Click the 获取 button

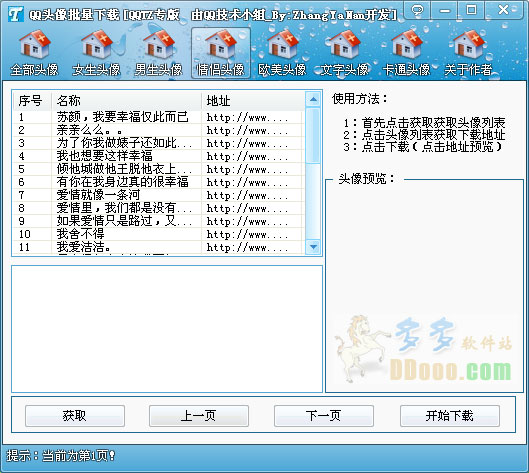[75, 416]
